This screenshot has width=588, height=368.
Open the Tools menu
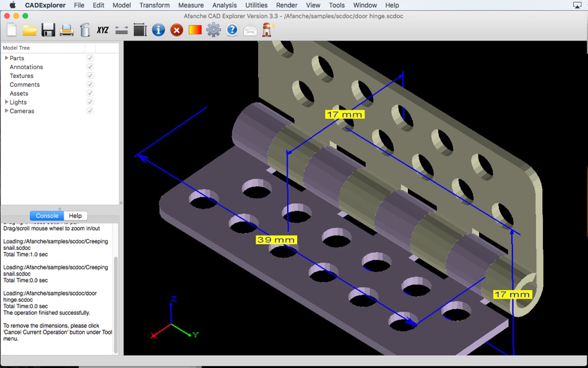pos(337,5)
